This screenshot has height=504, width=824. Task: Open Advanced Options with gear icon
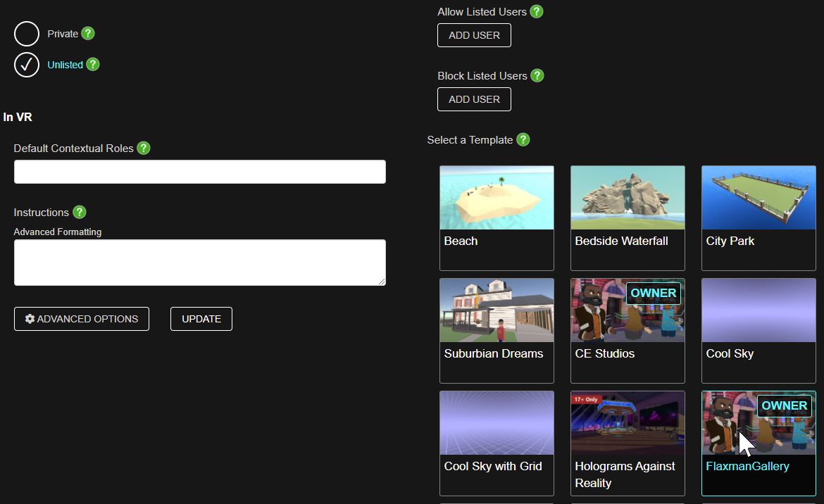(x=82, y=319)
